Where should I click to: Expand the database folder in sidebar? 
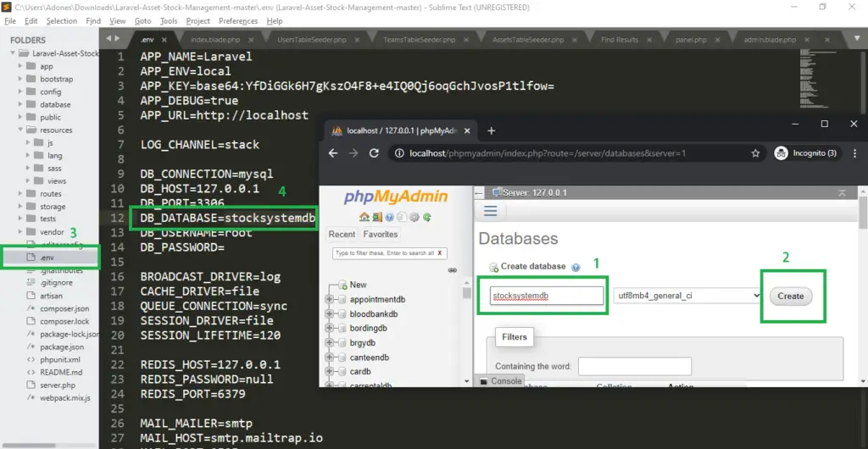pos(20,105)
